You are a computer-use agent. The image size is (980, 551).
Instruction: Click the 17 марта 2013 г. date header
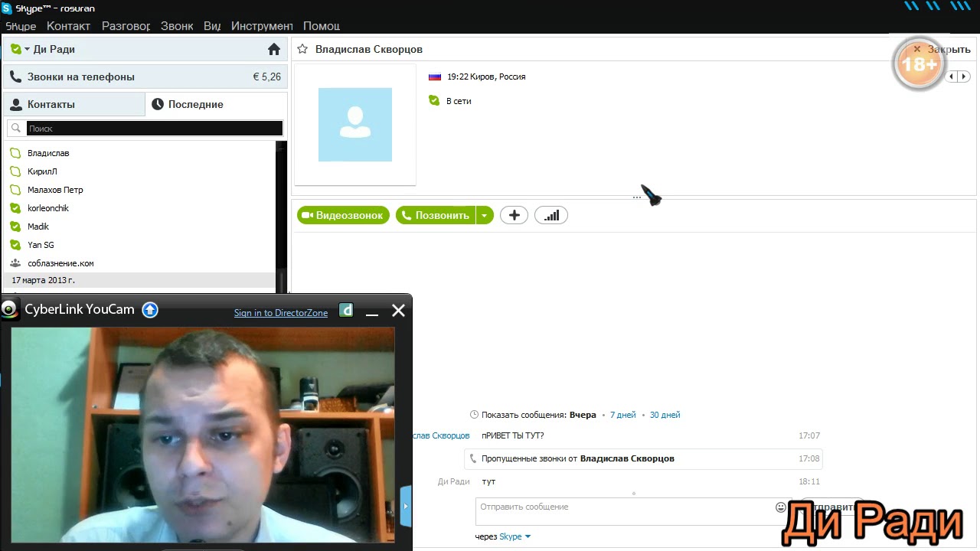pos(139,280)
